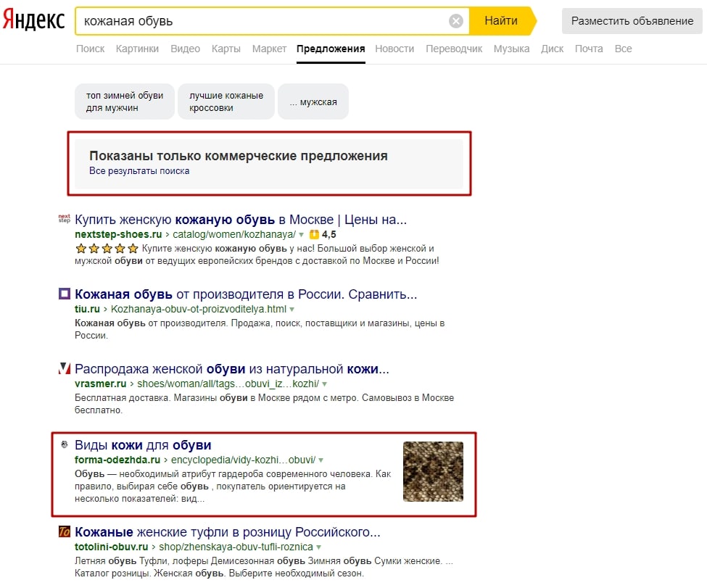Open the Диск tab
Screen dimensions: 707x588
coord(552,49)
